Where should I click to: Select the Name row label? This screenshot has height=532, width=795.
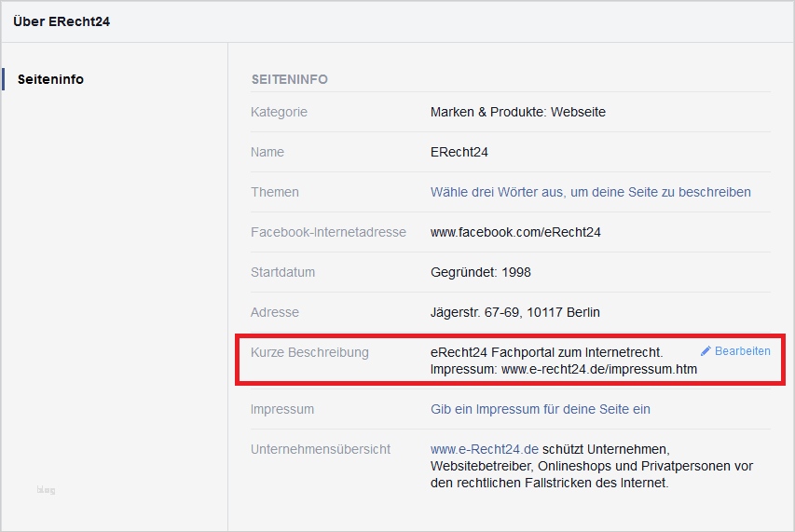(267, 152)
